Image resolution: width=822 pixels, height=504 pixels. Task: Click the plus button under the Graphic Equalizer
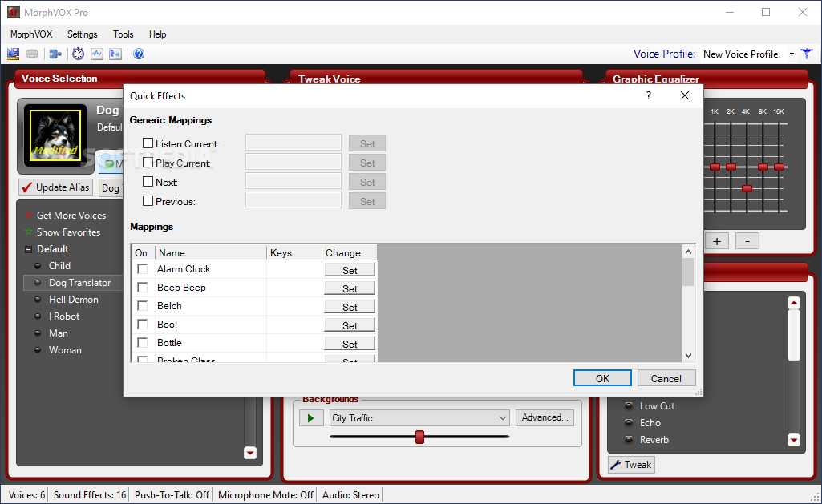717,241
